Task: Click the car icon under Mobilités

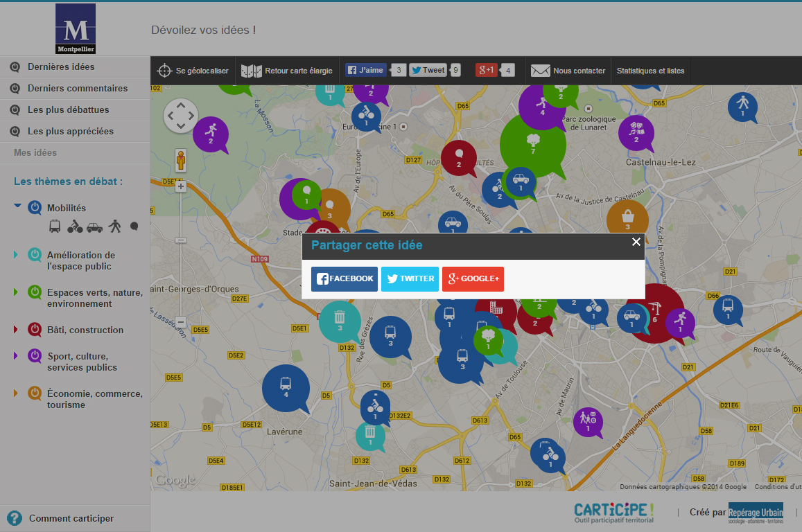Action: [x=94, y=227]
